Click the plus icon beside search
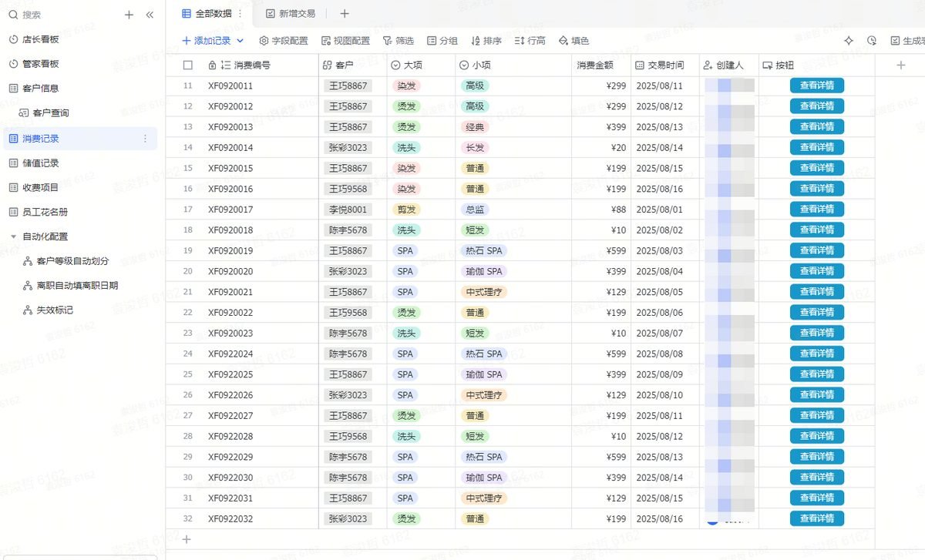 point(129,15)
